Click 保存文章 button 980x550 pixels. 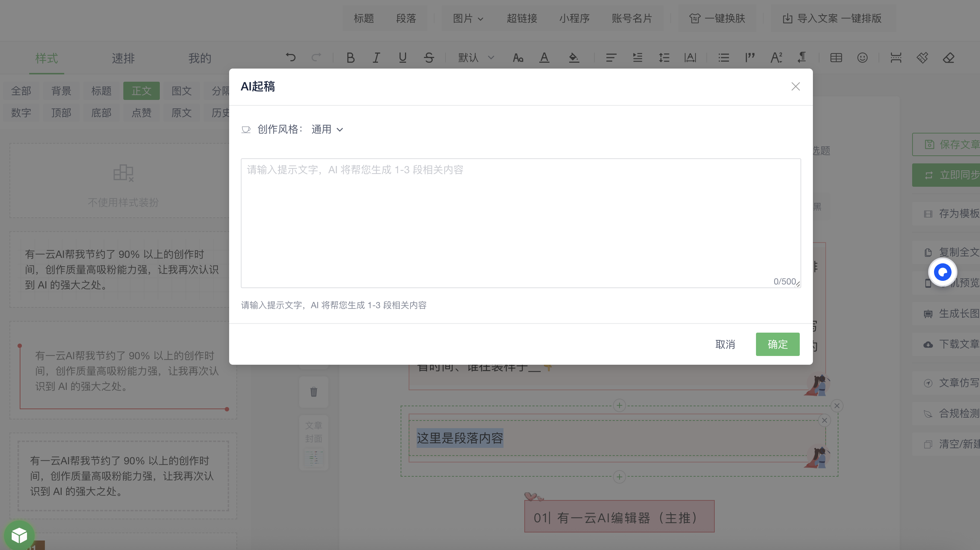click(x=946, y=144)
